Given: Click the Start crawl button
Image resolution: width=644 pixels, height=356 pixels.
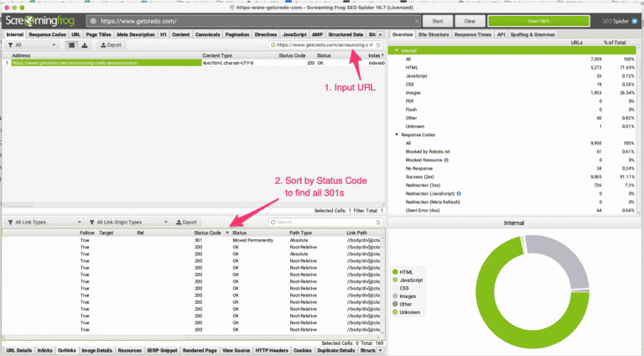Looking at the screenshot, I should point(438,21).
